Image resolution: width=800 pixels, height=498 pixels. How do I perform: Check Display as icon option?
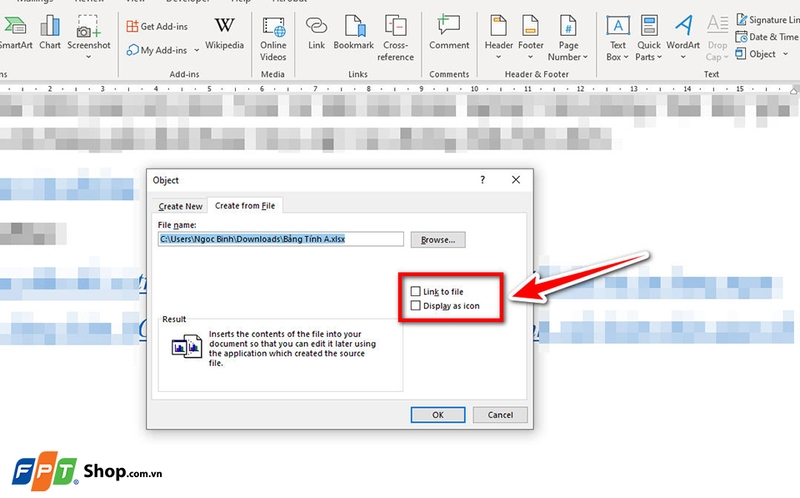pos(415,306)
